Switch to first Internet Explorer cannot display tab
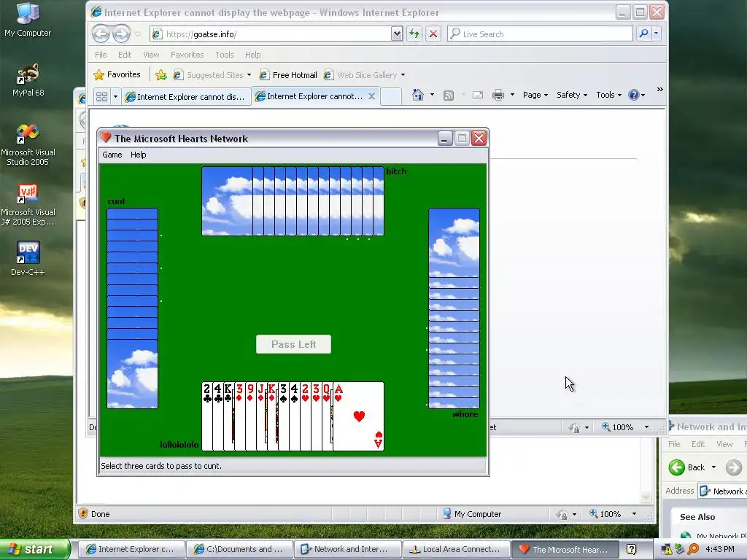 point(185,97)
